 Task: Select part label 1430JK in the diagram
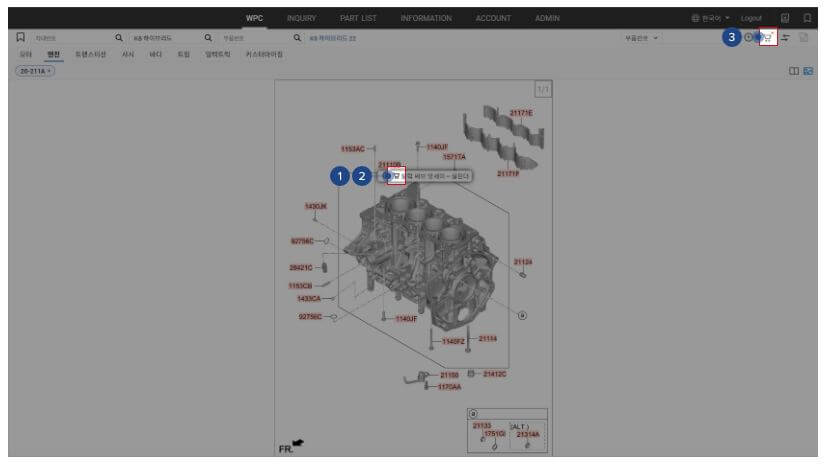316,206
